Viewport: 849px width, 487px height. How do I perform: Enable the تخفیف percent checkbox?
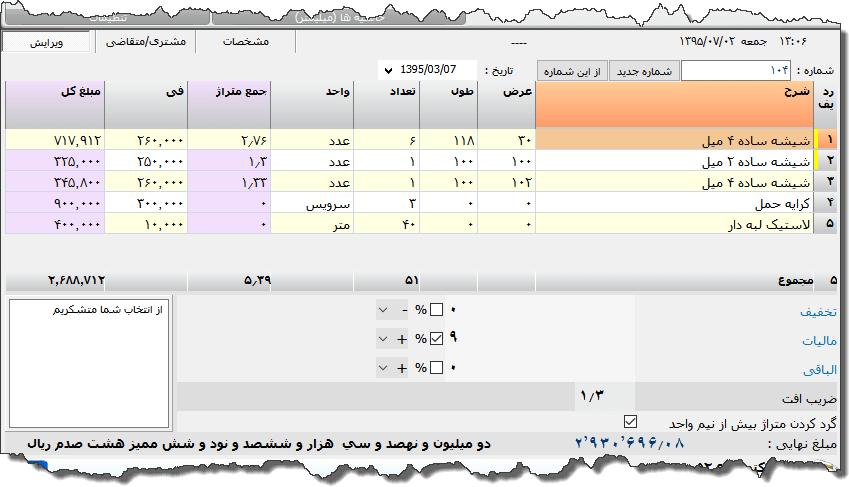[x=435, y=310]
